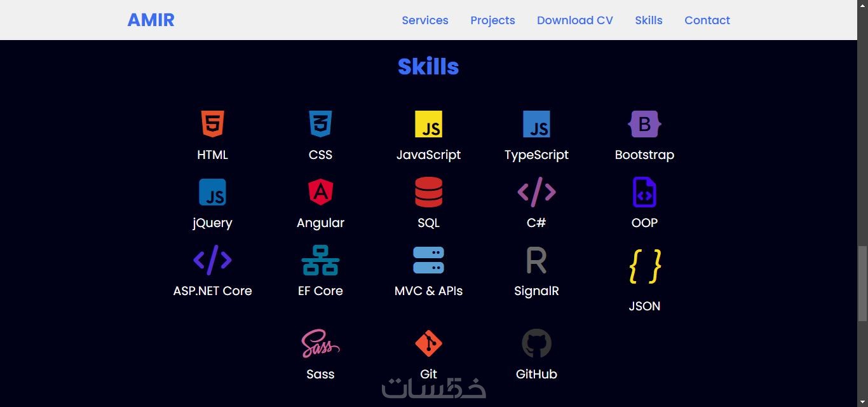The image size is (868, 407).
Task: Select the Sass label text
Action: coord(320,374)
